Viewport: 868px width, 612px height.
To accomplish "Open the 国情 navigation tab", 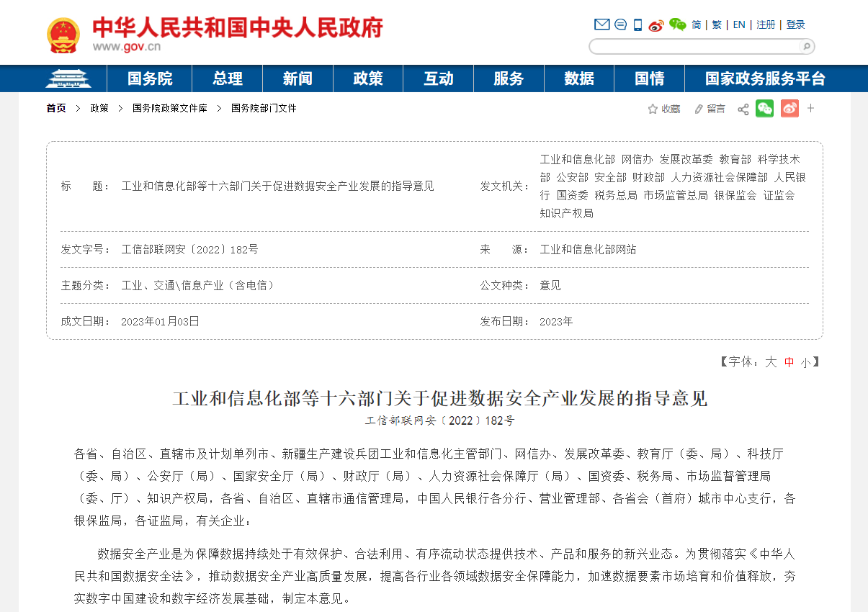I will (x=649, y=78).
